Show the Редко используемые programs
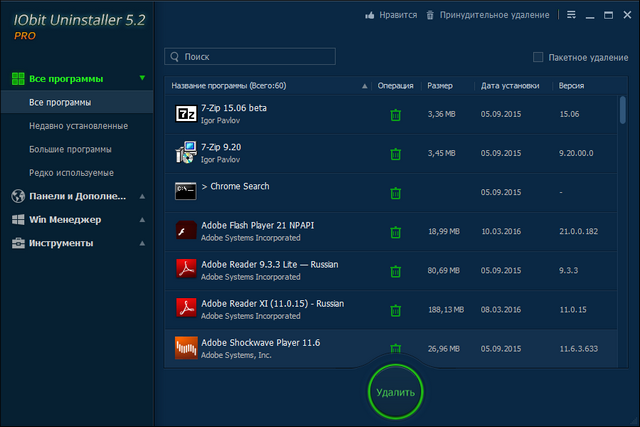 pos(71,172)
